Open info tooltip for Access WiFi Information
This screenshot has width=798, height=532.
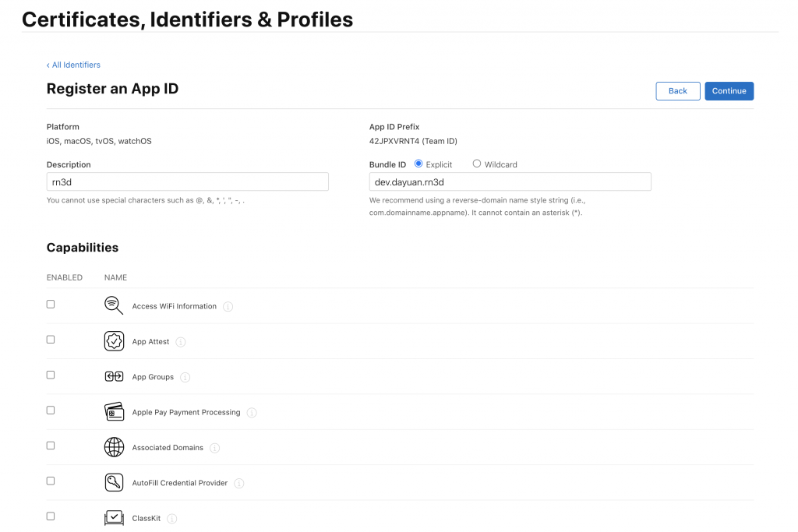(228, 307)
